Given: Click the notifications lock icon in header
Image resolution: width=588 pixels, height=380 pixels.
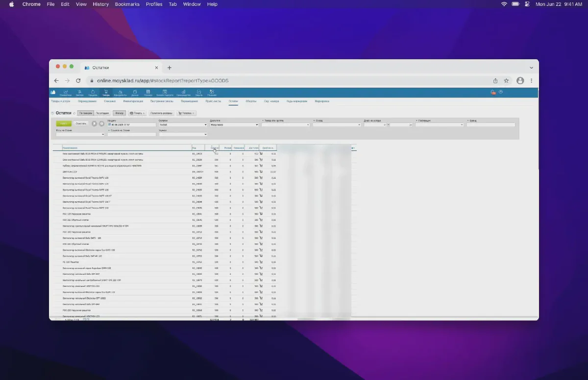Looking at the screenshot, I should 493,92.
